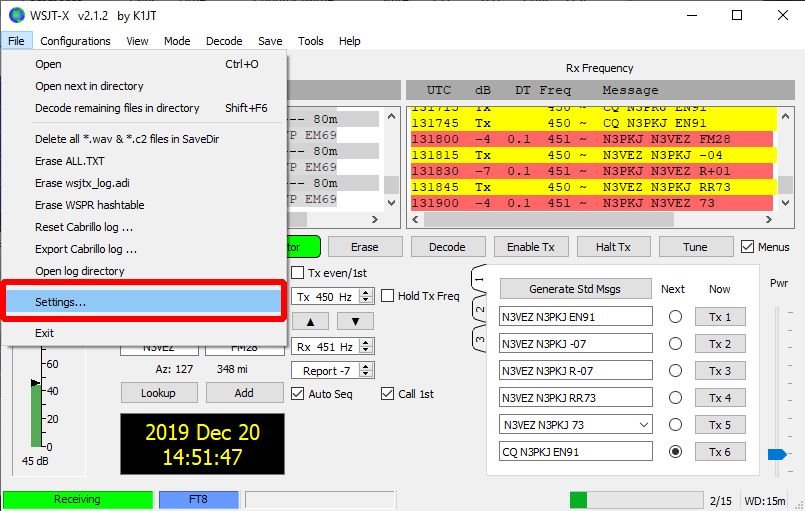Select Decode remaining files in directory
Image resolution: width=805 pixels, height=511 pixels.
(144, 108)
